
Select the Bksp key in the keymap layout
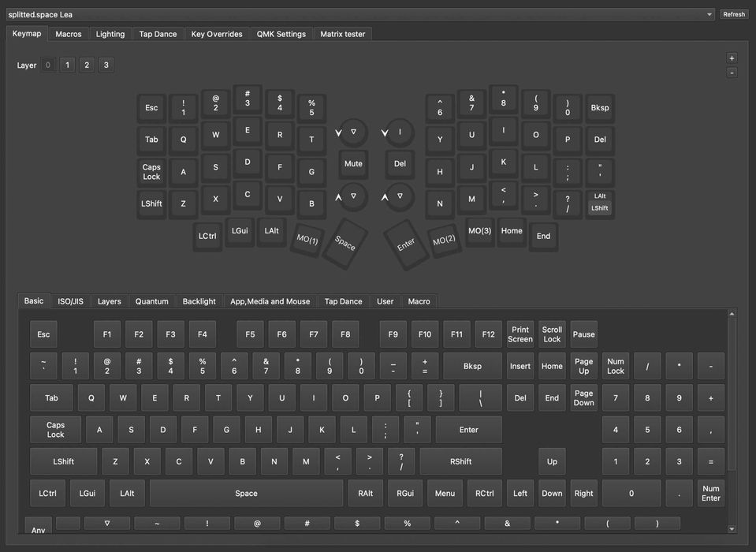coord(599,108)
